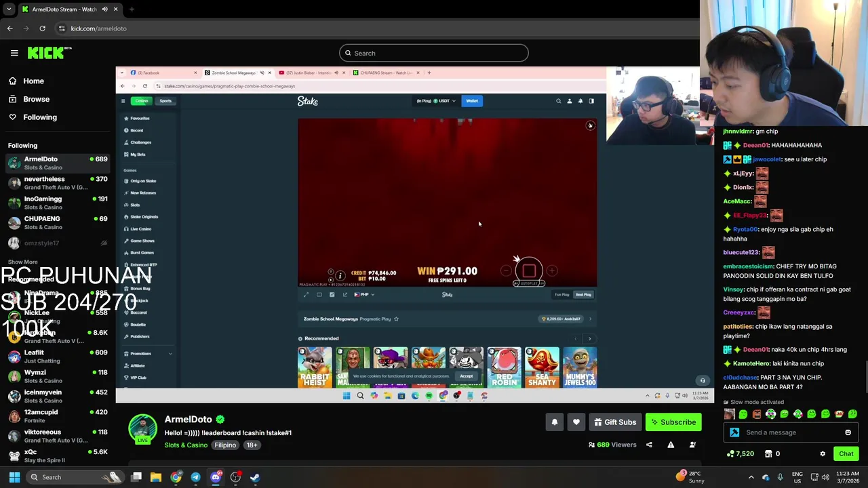Image resolution: width=868 pixels, height=488 pixels.
Task: Click the 7,520 channel points balance
Action: 741,453
